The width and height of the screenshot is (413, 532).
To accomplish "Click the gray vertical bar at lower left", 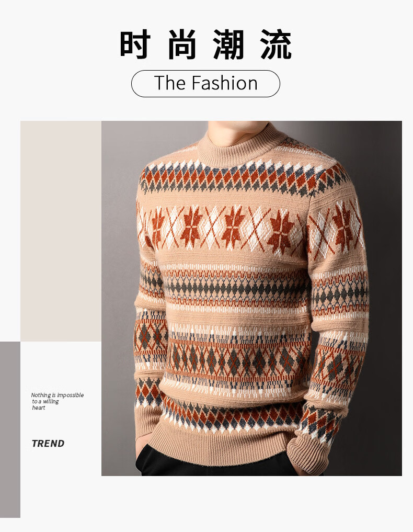I will [10, 429].
